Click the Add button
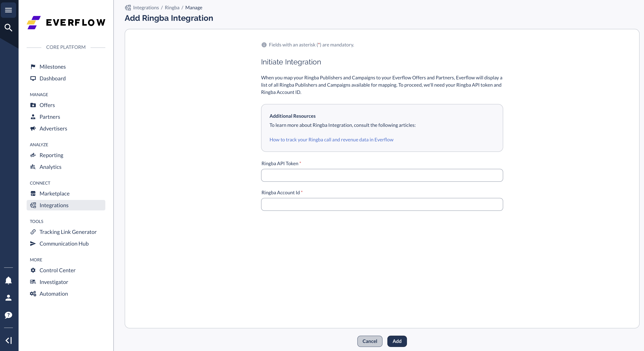 coord(397,341)
